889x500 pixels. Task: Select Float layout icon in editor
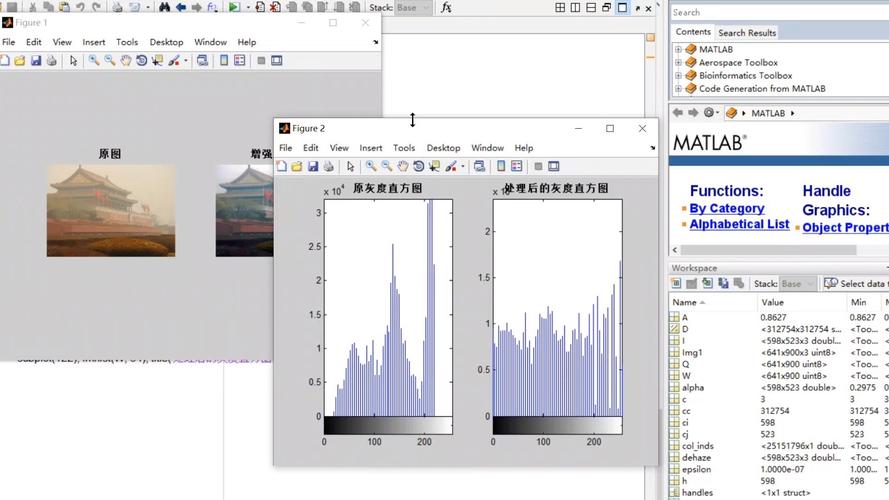click(606, 7)
